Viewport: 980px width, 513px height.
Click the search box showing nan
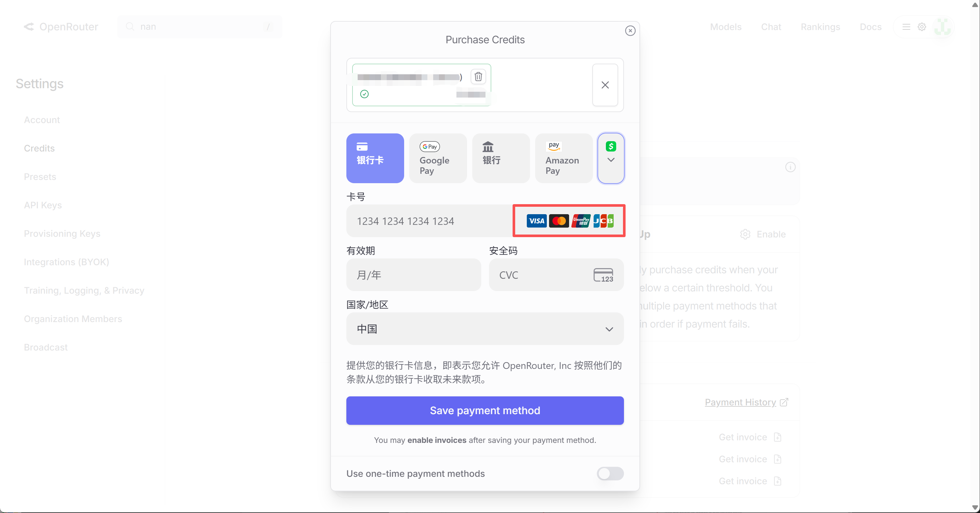[x=200, y=27]
